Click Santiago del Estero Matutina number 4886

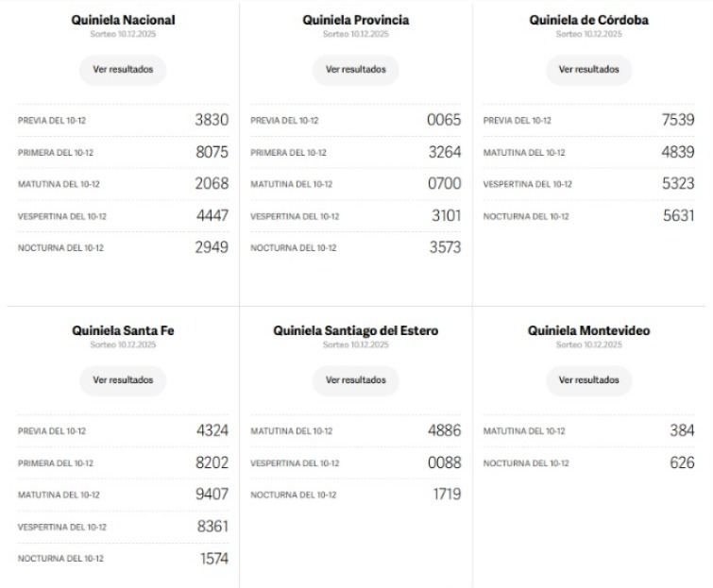click(444, 430)
